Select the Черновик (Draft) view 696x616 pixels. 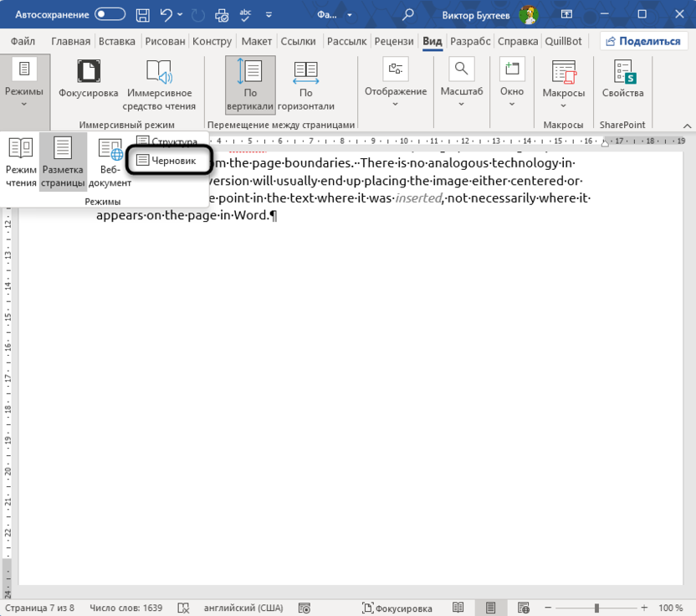coord(167,159)
